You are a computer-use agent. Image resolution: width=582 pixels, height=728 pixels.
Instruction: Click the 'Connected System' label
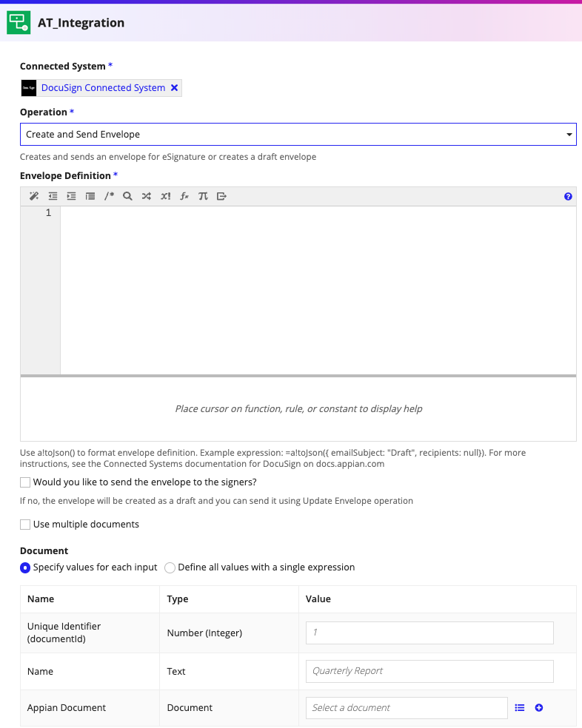point(63,66)
